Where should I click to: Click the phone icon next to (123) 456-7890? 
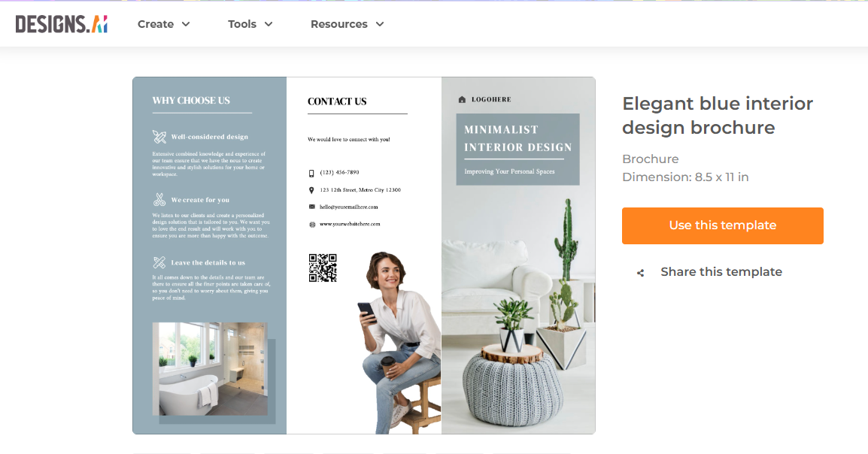coord(312,171)
